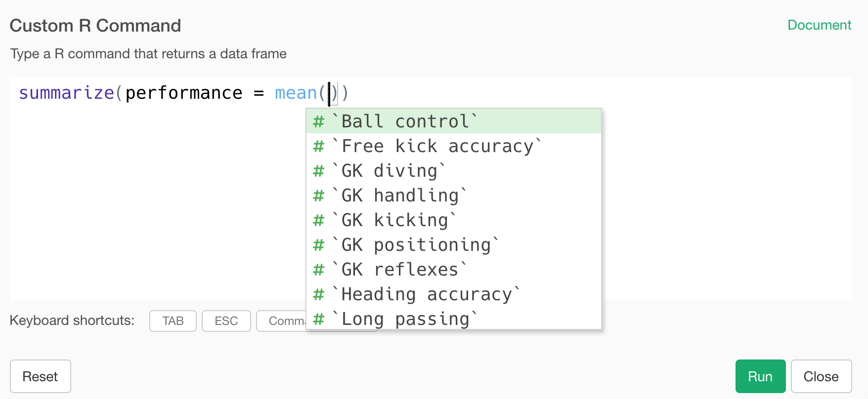Image resolution: width=868 pixels, height=399 pixels.
Task: Run the custom R command
Action: 760,376
